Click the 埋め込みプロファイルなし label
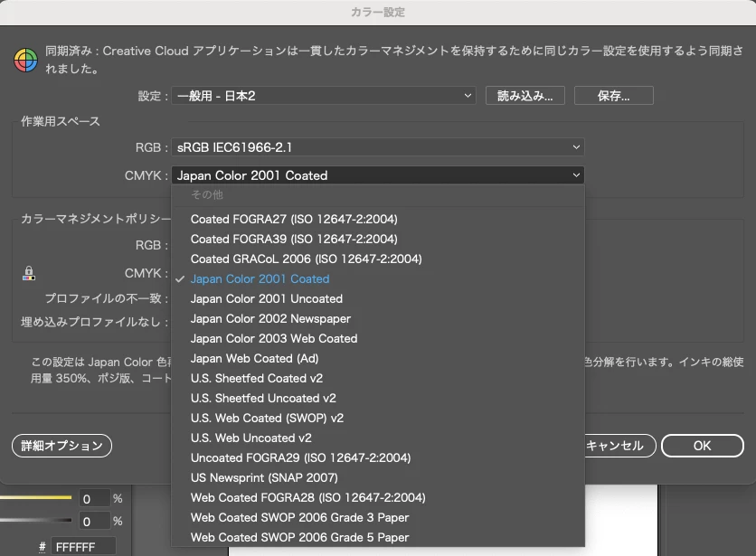Image resolution: width=756 pixels, height=556 pixels. pos(94,322)
